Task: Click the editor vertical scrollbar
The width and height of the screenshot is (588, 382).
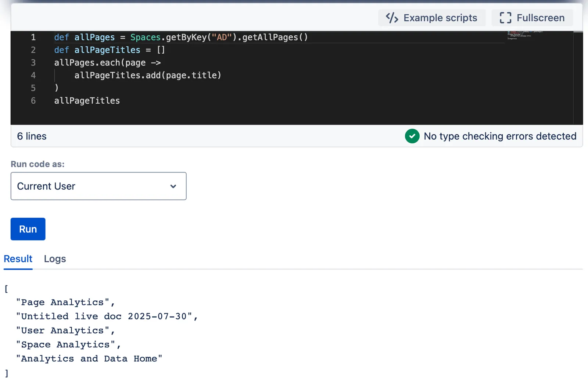Action: (x=578, y=78)
